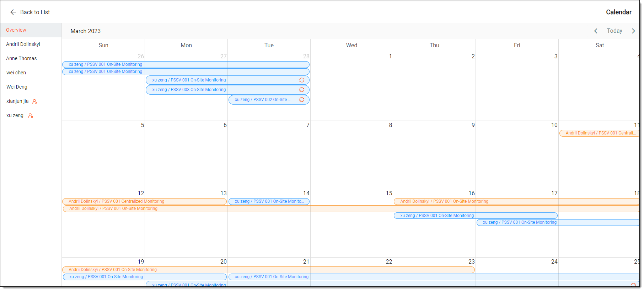
Task: Click day number 22
Action: tap(389, 262)
